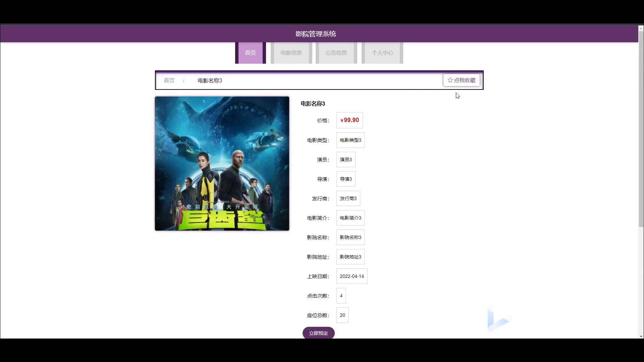Click the 点击次数 value 4

(341, 296)
